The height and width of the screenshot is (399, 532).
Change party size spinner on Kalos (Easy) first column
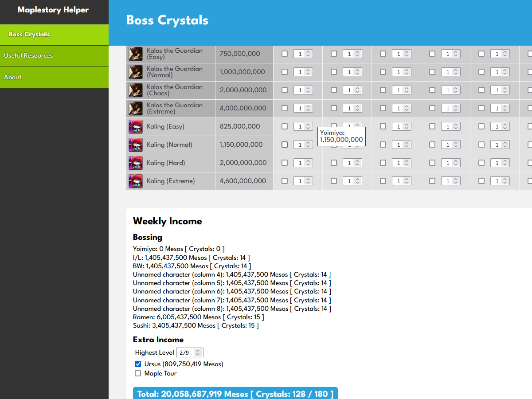tap(308, 54)
